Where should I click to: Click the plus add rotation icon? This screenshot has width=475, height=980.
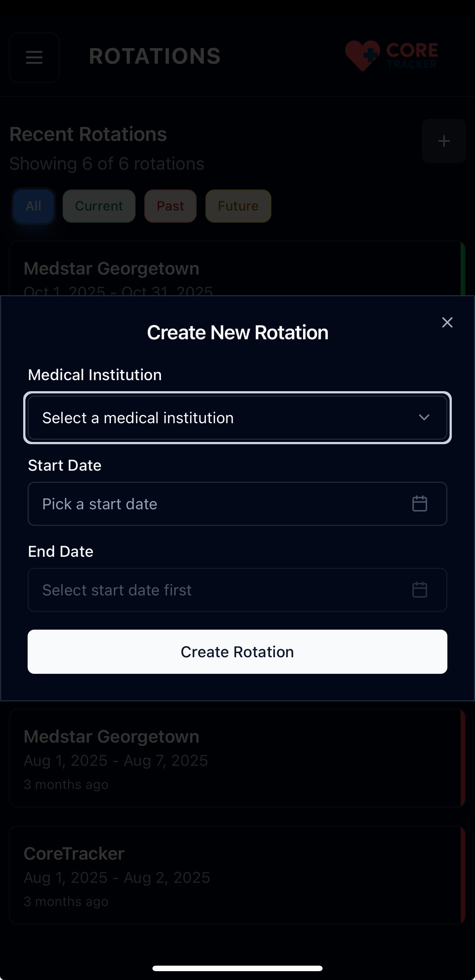pos(444,141)
